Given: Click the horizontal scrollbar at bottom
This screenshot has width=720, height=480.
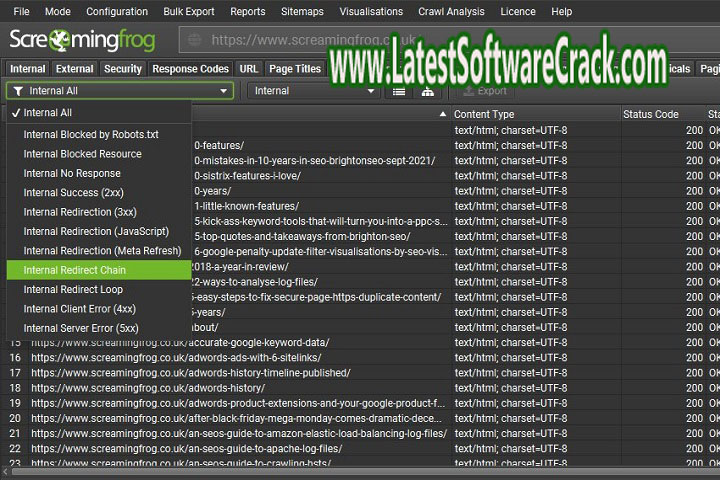Looking at the screenshot, I should click(x=366, y=471).
